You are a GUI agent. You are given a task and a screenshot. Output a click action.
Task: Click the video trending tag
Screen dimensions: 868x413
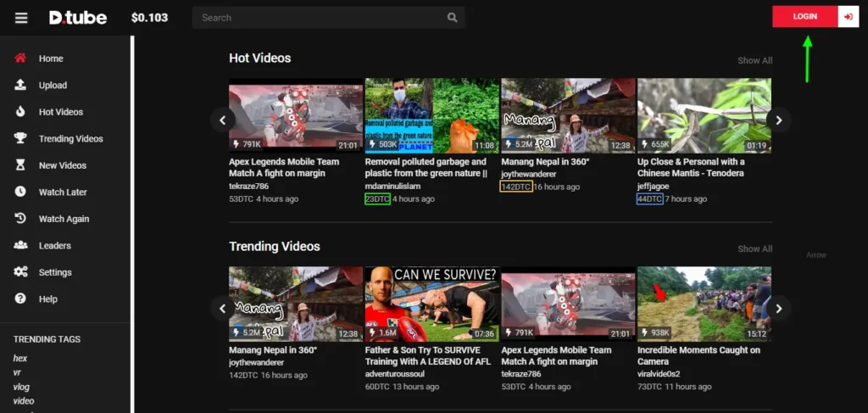23,401
